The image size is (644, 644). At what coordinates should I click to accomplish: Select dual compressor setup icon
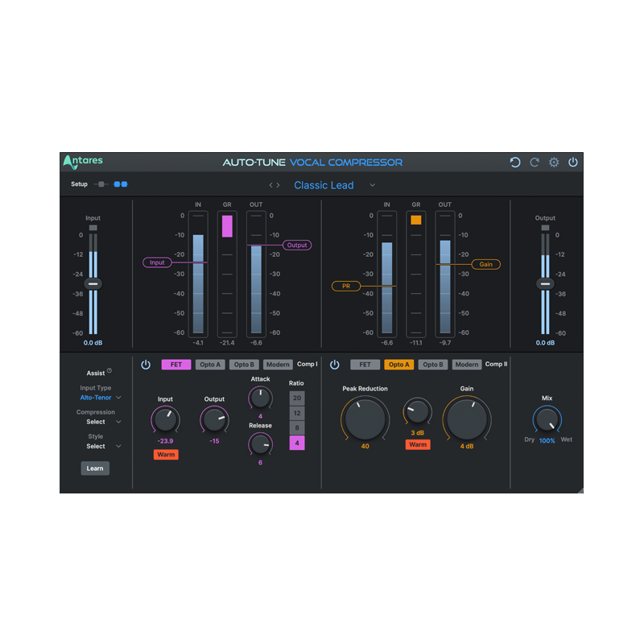click(x=121, y=184)
